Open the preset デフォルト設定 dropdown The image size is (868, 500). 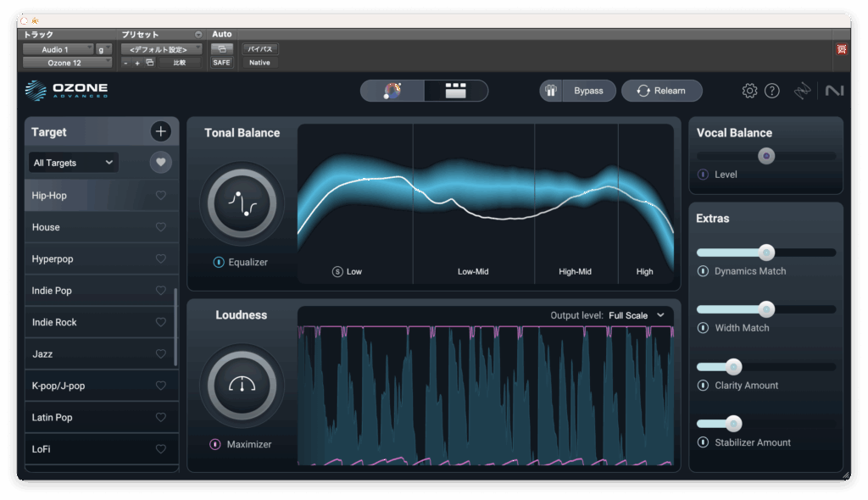[x=161, y=49]
